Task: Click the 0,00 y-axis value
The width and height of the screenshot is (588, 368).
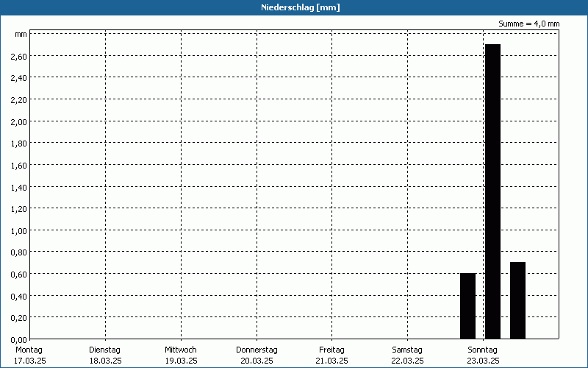Action: (x=19, y=340)
